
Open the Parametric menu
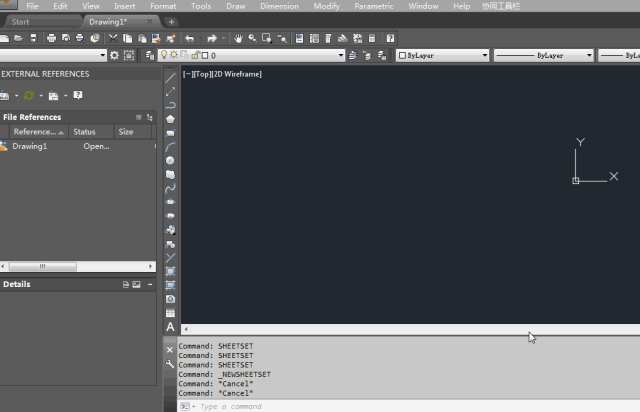click(373, 6)
